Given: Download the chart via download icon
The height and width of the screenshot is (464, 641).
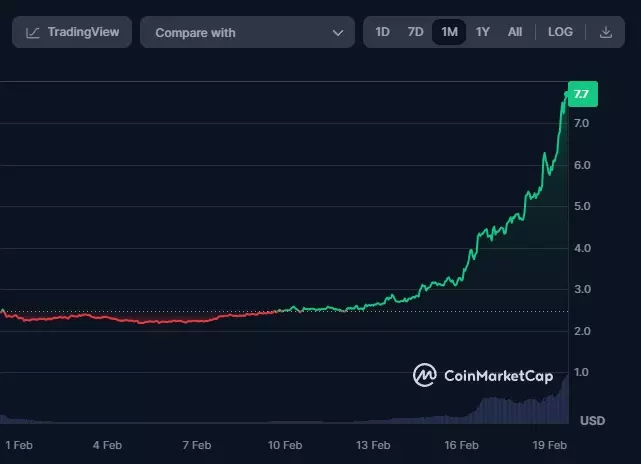Looking at the screenshot, I should click(x=605, y=32).
